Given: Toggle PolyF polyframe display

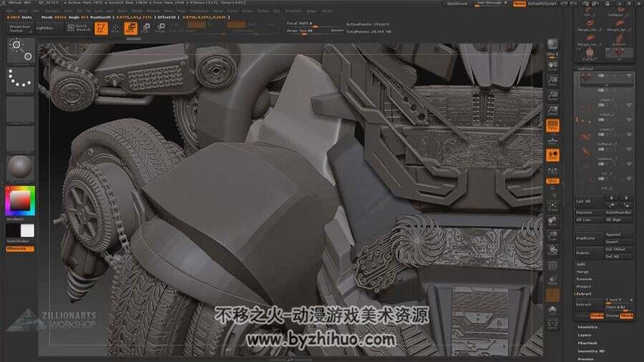Looking at the screenshot, I should click(x=552, y=266).
